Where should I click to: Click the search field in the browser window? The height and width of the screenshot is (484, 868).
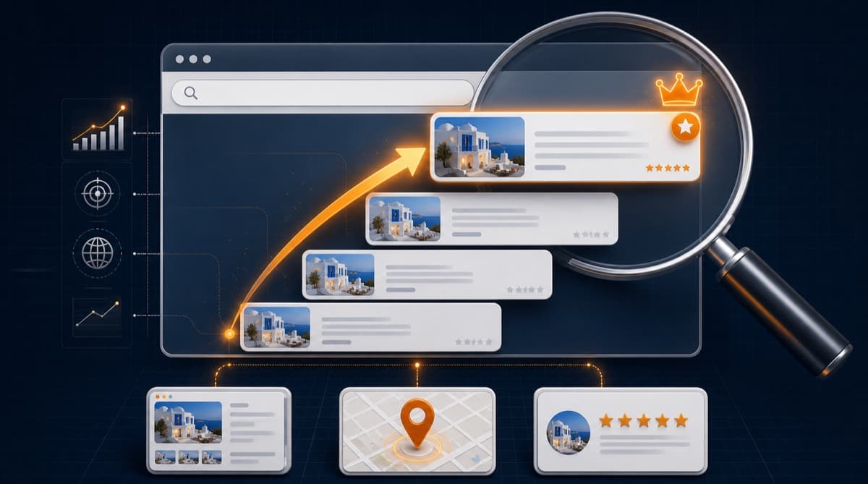click(322, 93)
